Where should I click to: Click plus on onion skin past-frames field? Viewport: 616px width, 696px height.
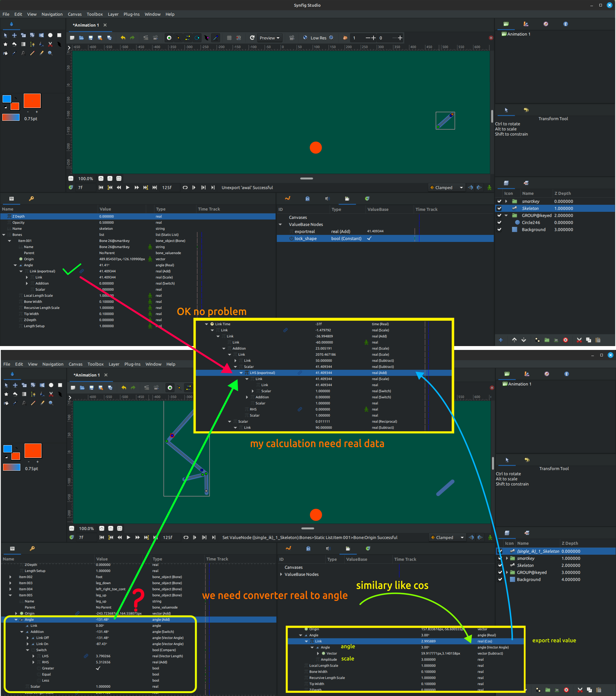coord(373,38)
